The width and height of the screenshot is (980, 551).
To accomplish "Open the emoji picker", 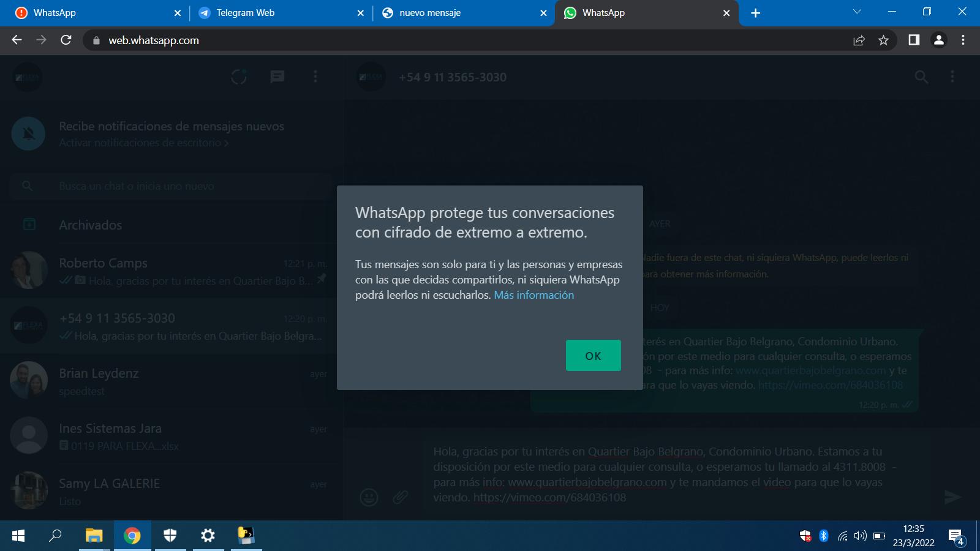I will pyautogui.click(x=369, y=497).
